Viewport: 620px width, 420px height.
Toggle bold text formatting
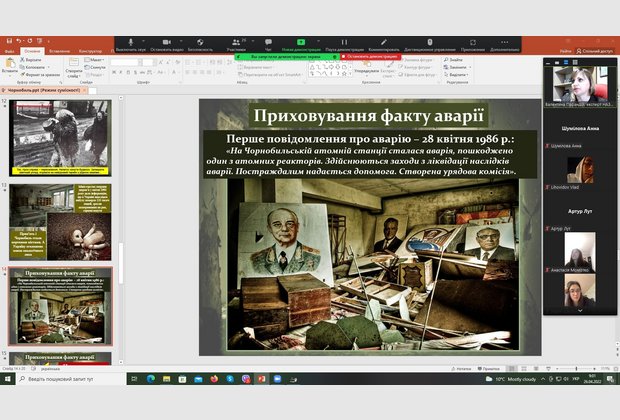tap(114, 72)
